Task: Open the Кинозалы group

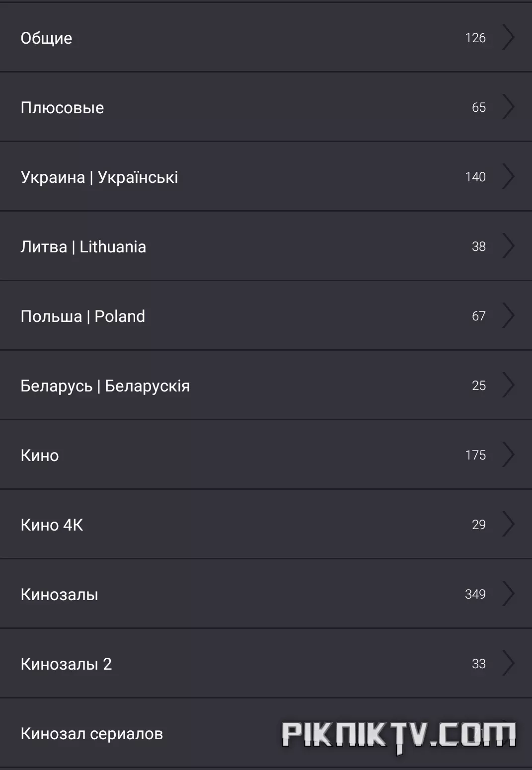Action: click(266, 594)
